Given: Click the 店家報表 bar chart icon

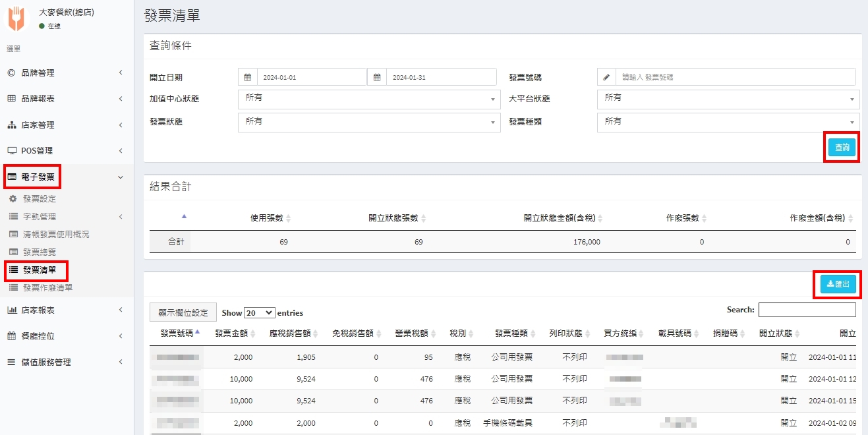Looking at the screenshot, I should click(11, 310).
